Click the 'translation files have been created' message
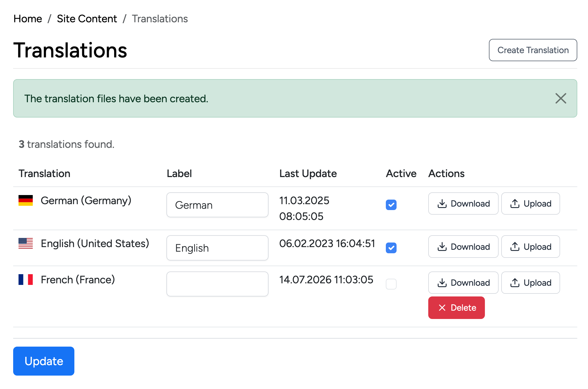588x389 pixels. pyautogui.click(x=116, y=98)
